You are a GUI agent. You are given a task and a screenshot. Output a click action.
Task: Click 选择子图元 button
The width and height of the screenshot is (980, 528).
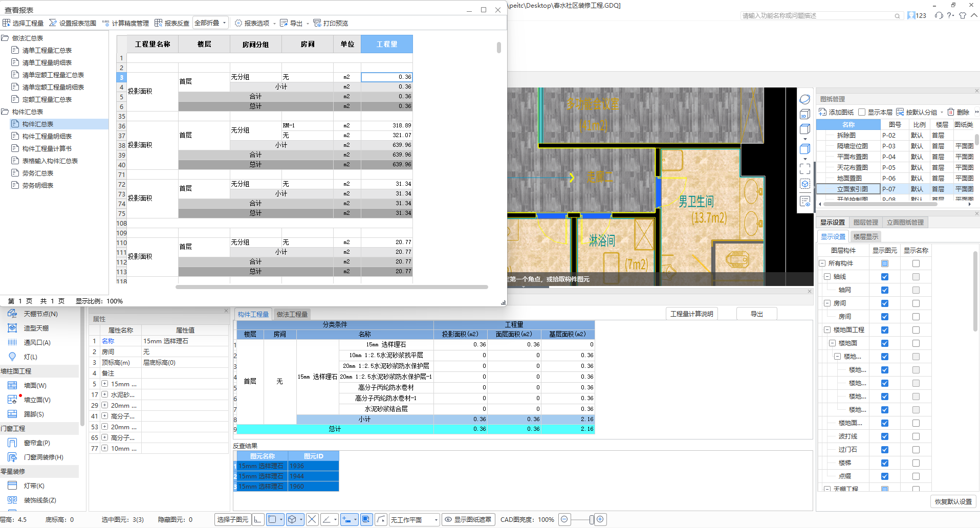click(233, 519)
